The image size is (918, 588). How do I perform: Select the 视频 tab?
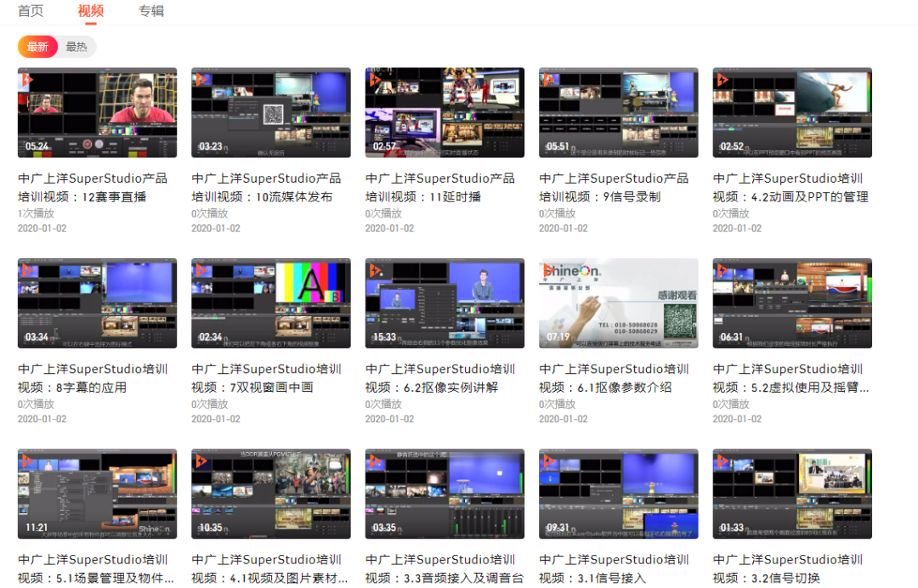click(91, 11)
